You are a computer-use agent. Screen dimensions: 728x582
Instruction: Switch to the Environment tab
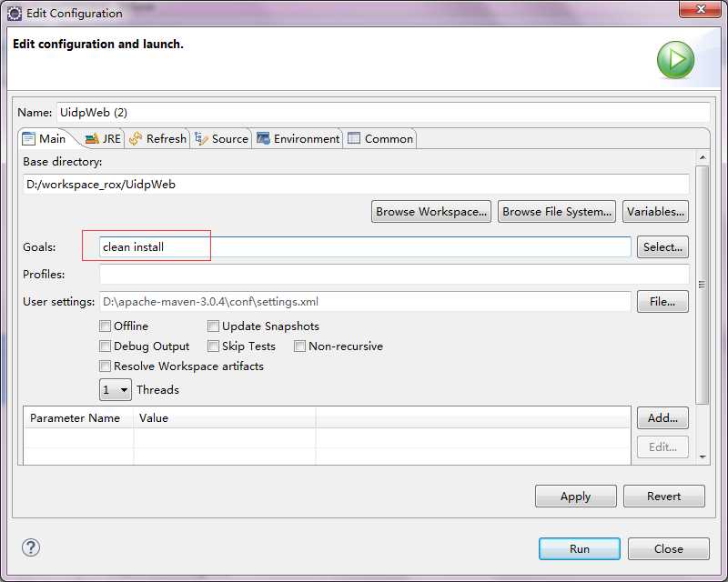coord(298,139)
